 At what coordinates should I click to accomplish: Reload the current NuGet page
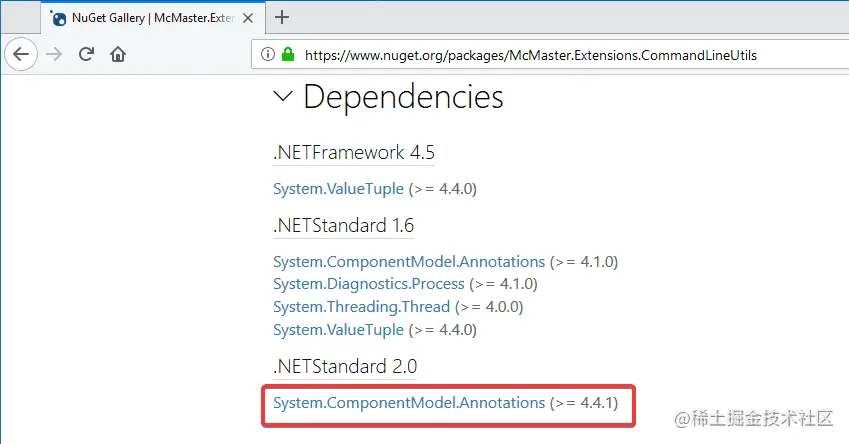pyautogui.click(x=87, y=55)
